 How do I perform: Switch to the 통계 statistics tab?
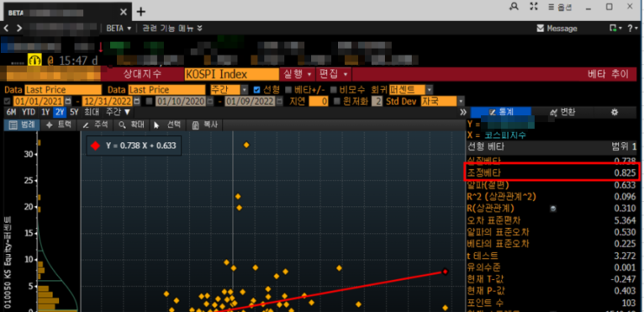501,112
